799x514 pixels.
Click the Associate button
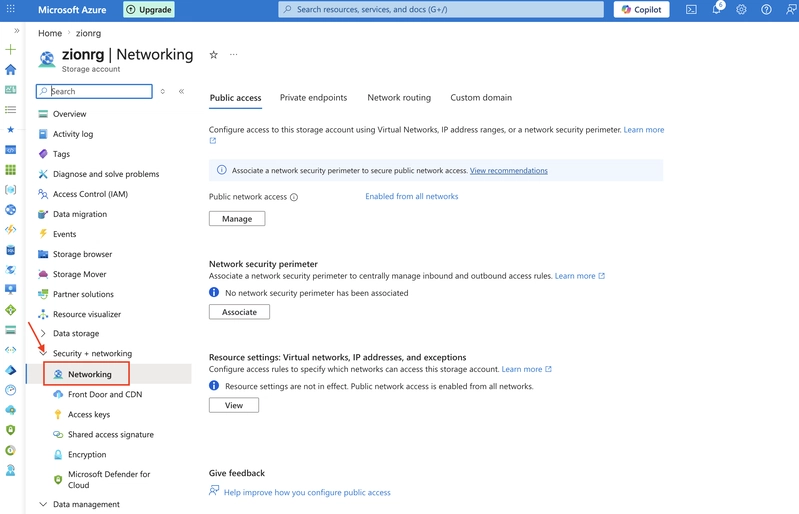[239, 312]
